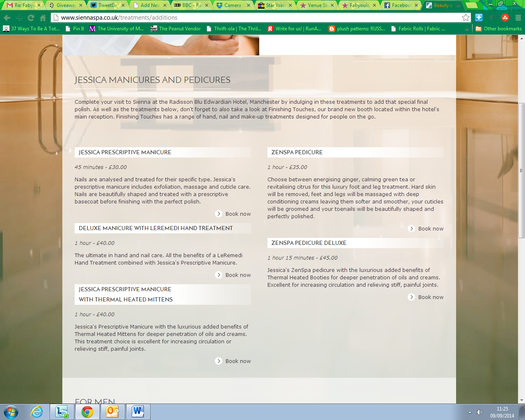The height and width of the screenshot is (420, 525).
Task: Click the 'DELUXE MANICURE WITH LEREMEDI HAND TREATMENT' heading
Action: tap(156, 228)
